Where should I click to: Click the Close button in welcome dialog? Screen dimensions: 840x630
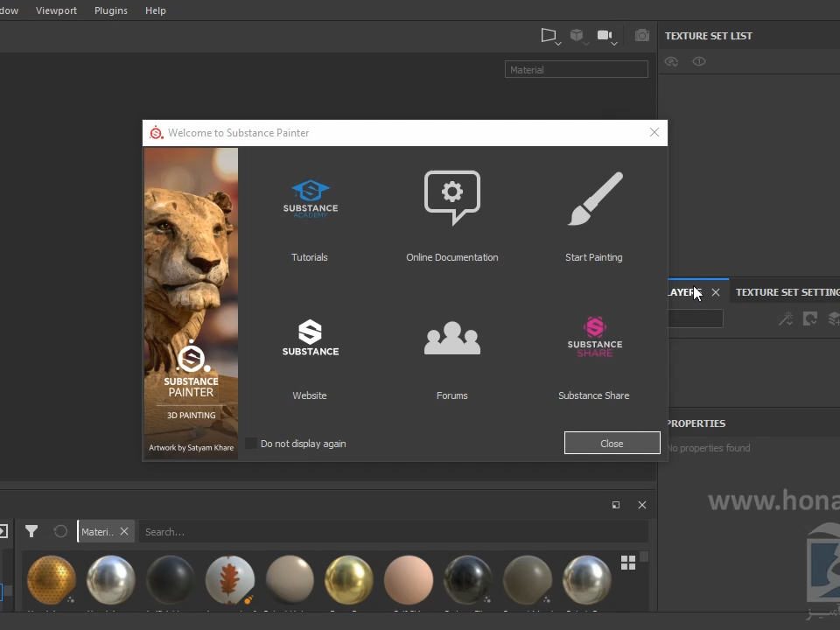click(612, 443)
